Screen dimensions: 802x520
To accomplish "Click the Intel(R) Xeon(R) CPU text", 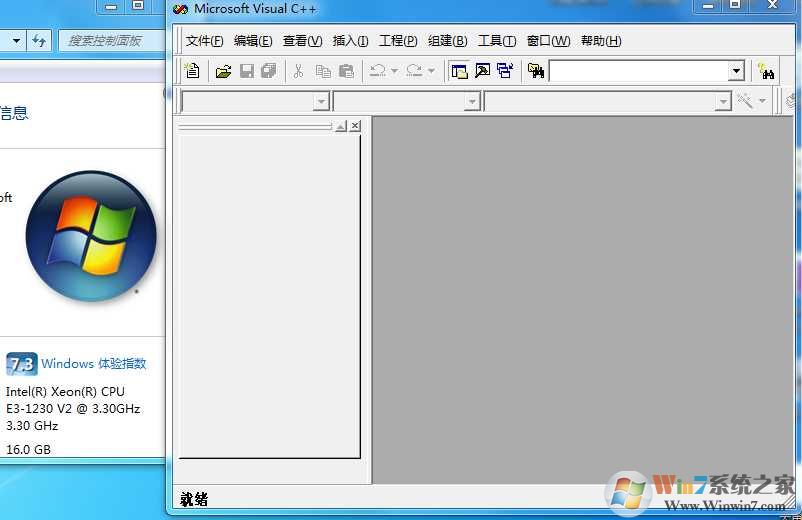I will click(65, 392).
